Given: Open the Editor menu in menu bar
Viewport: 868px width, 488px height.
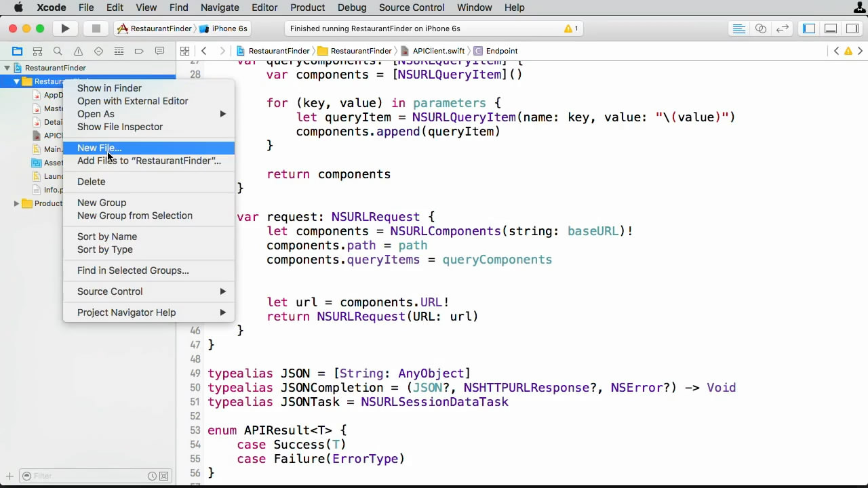Looking at the screenshot, I should [x=264, y=7].
